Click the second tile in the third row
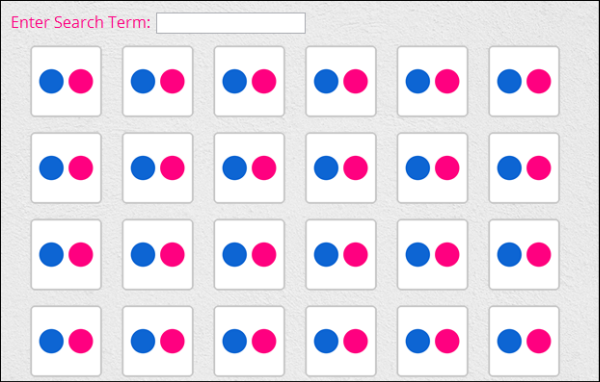This screenshot has width=600, height=382. [x=158, y=254]
